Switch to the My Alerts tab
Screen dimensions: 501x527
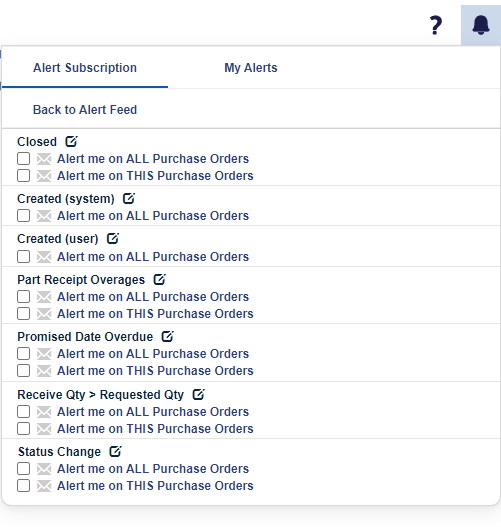(x=251, y=68)
